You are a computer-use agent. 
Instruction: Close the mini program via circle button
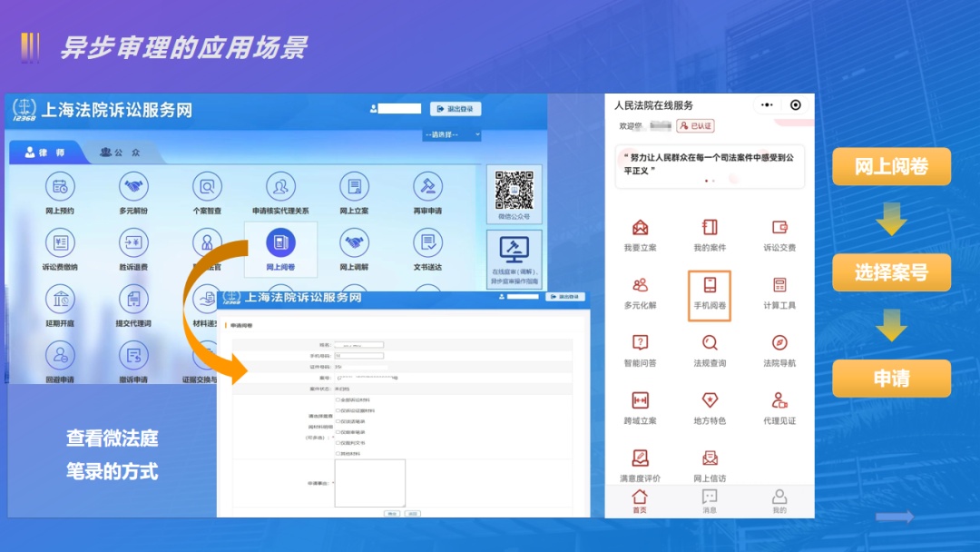(796, 105)
